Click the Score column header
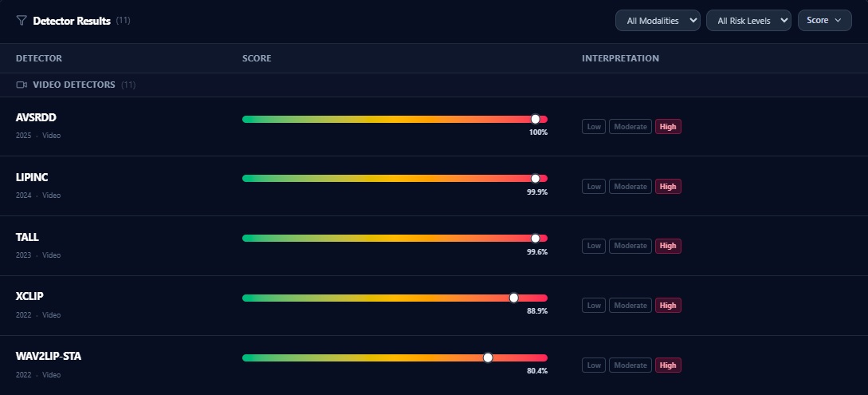Viewport: 868px width, 395px height. click(x=257, y=58)
